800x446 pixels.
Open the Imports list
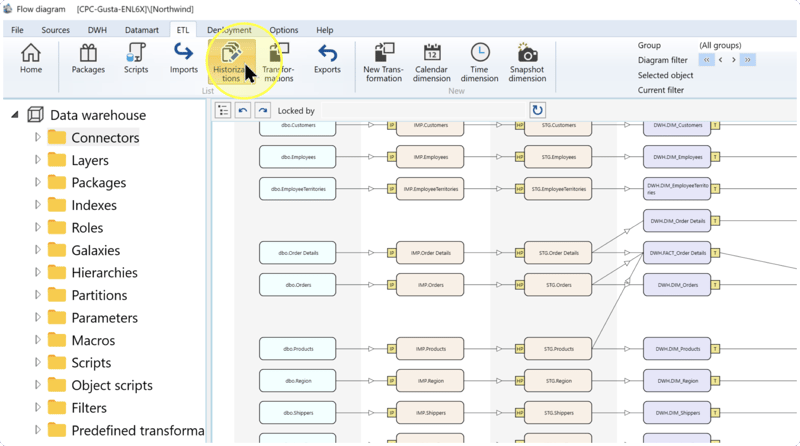[x=184, y=59]
